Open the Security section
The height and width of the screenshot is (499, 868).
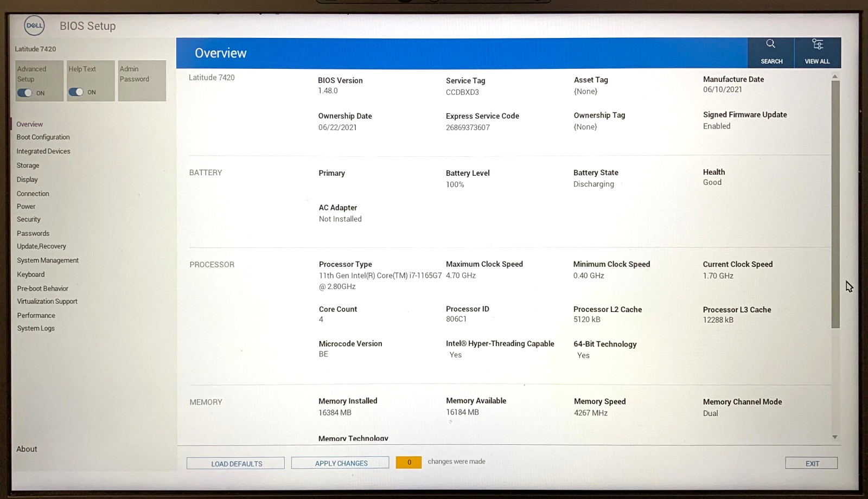pyautogui.click(x=29, y=220)
